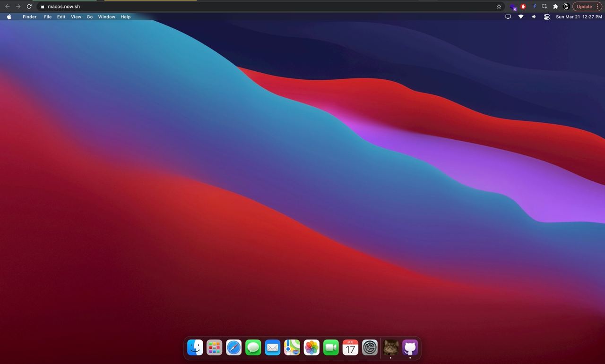Go forward in the browser

pyautogui.click(x=18, y=7)
